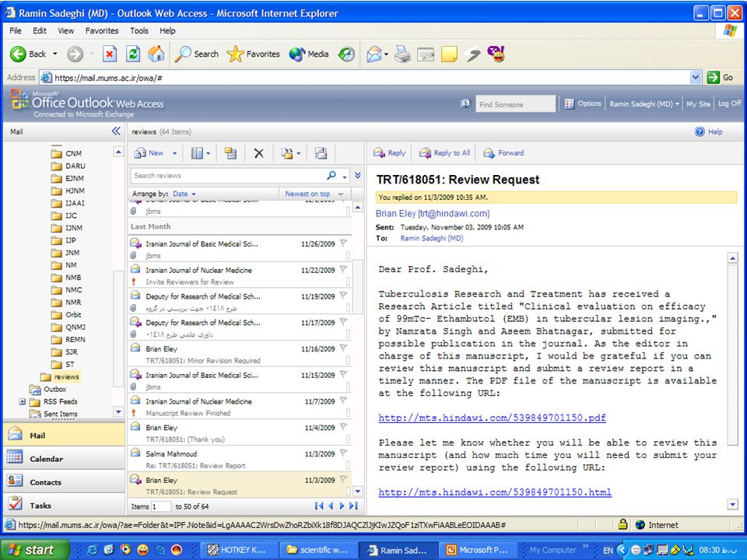The image size is (747, 560).
Task: Click the Check Messages toolbar icon
Action: pos(321,153)
